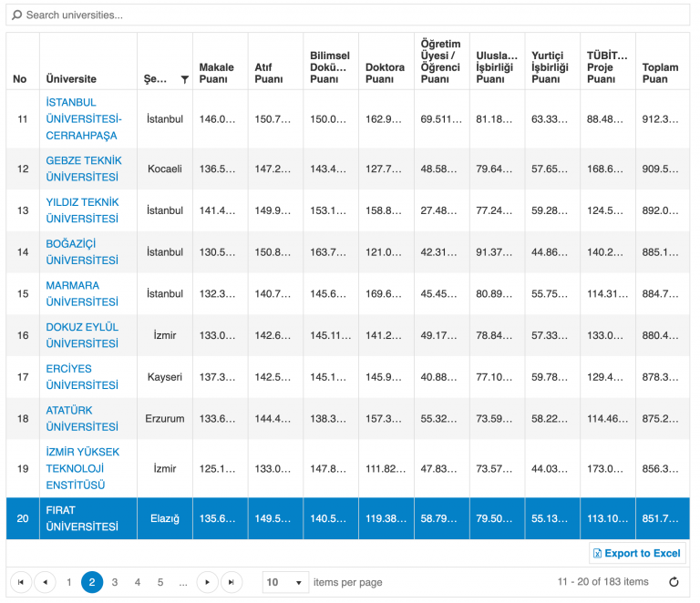Sort by Öğretim Üyesi / Öğrenci Puanı header

[442, 61]
